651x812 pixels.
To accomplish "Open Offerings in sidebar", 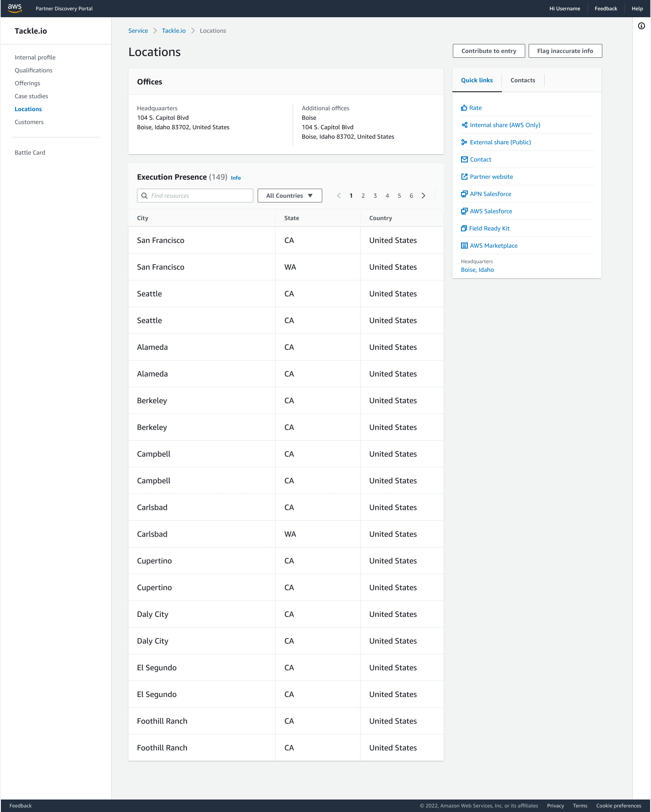I will (x=28, y=83).
